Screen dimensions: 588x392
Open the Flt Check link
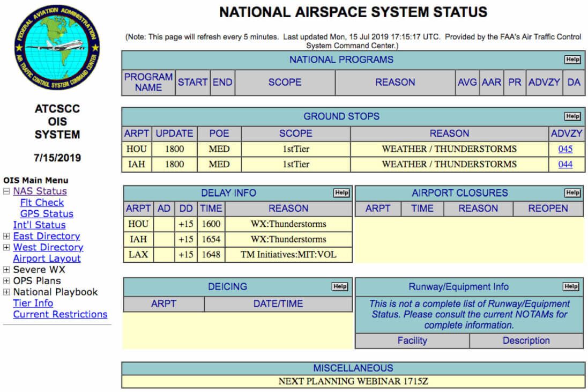click(x=42, y=203)
